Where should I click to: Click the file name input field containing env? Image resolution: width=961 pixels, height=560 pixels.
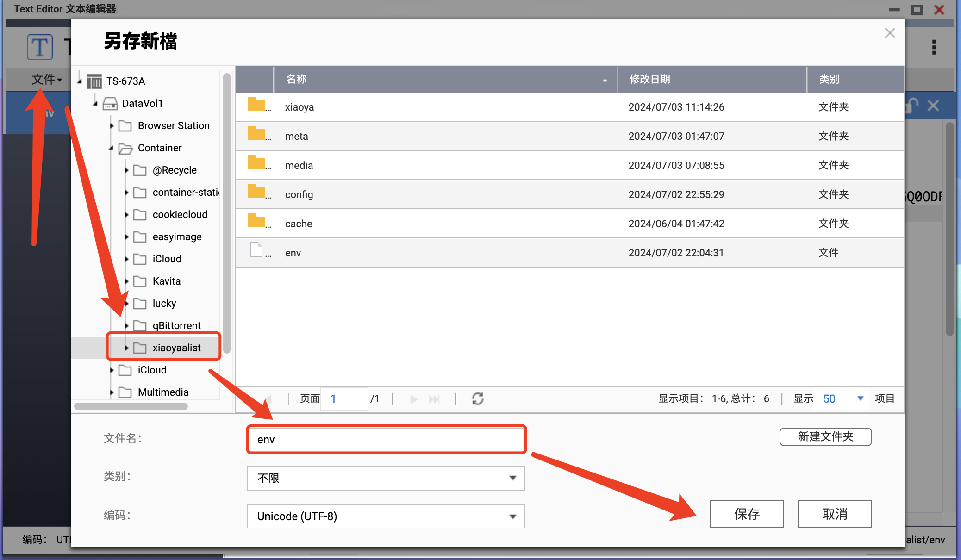386,439
